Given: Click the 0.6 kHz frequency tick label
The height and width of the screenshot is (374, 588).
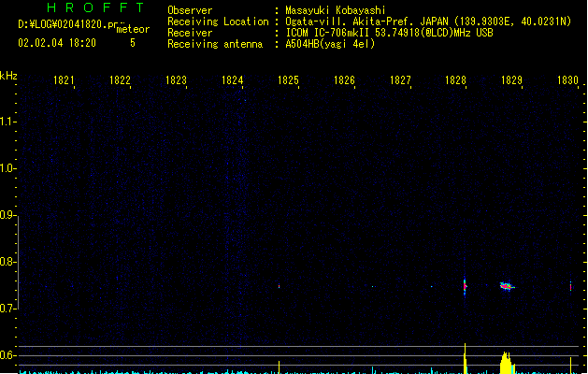Looking at the screenshot, I should (7, 355).
